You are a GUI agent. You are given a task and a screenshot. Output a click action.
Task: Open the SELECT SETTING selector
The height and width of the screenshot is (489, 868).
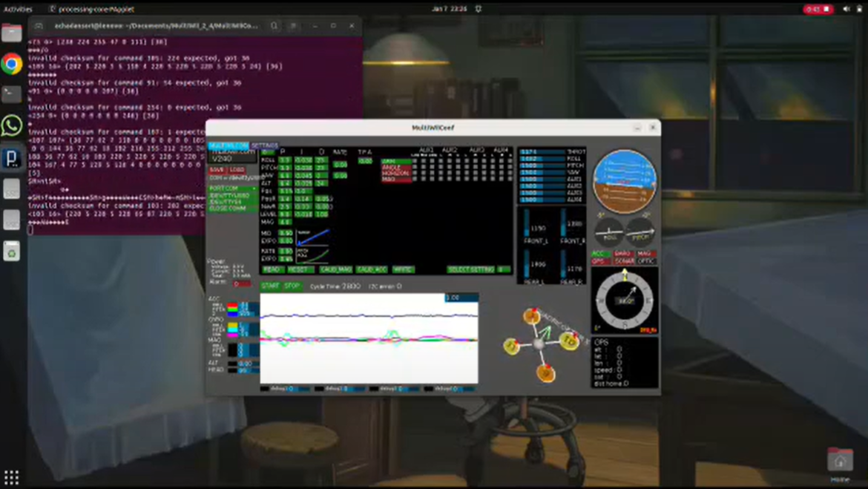pos(471,269)
